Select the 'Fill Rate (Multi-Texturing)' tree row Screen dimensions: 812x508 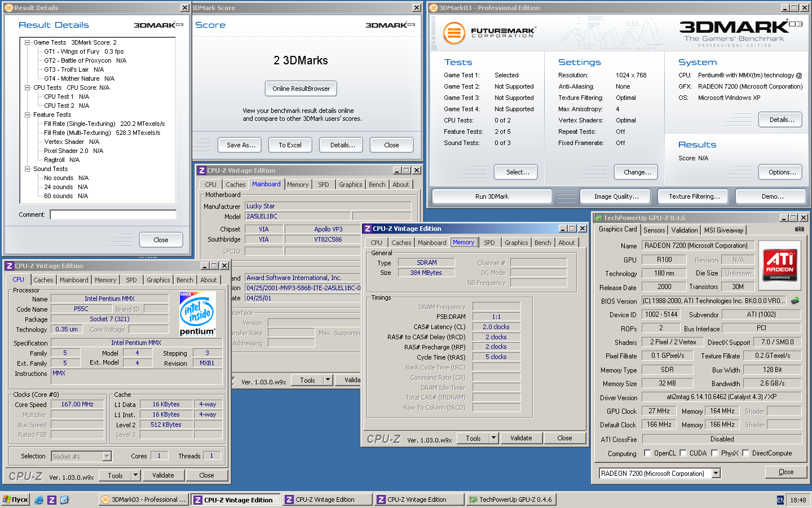coord(102,133)
